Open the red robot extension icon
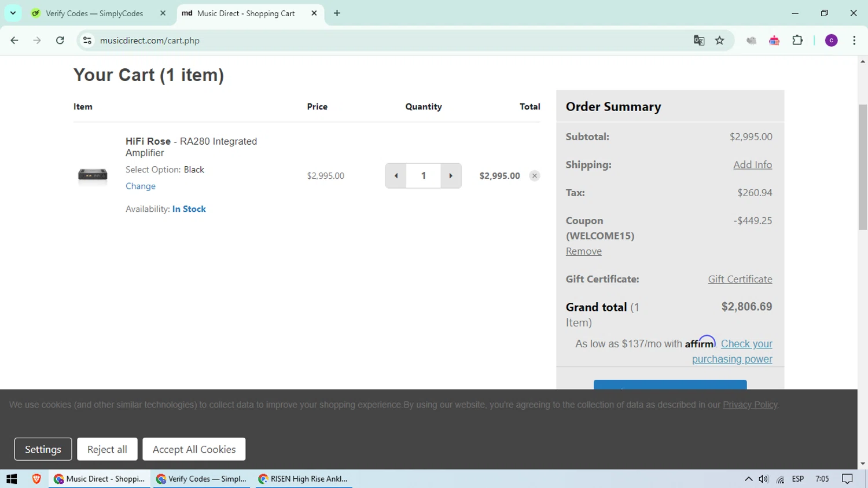Screen dimensions: 868x488 (x=774, y=41)
